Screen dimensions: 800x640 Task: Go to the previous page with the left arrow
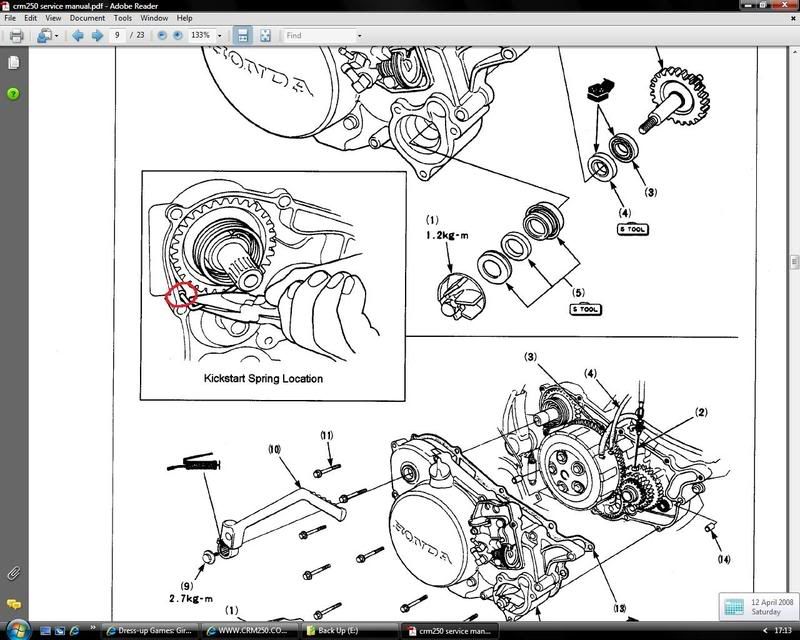tap(78, 35)
